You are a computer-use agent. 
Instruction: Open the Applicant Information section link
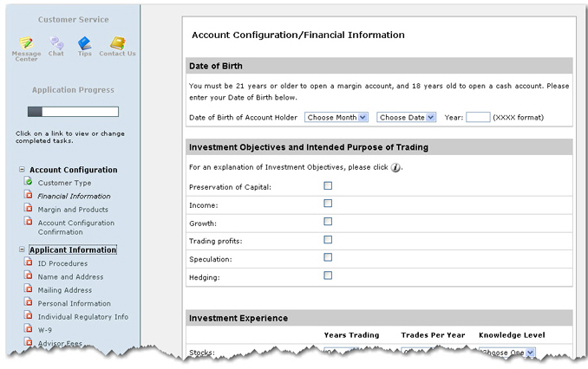click(x=73, y=249)
